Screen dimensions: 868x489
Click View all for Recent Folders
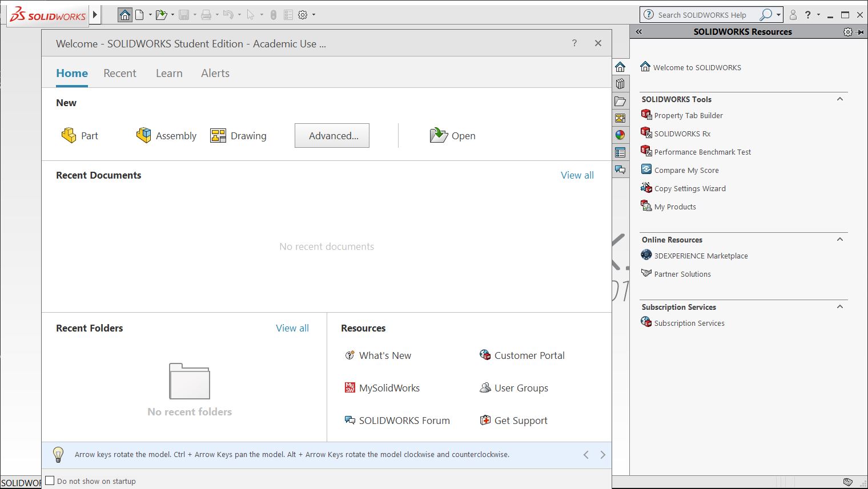tap(292, 328)
